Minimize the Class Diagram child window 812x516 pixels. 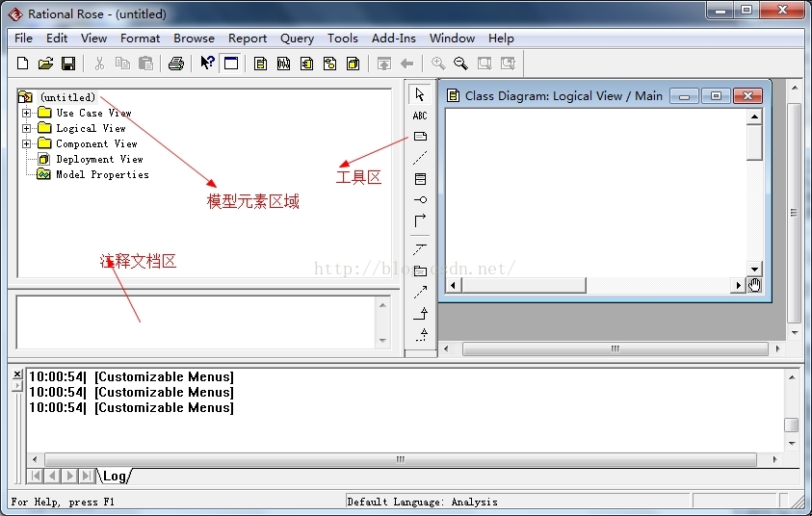tap(684, 95)
